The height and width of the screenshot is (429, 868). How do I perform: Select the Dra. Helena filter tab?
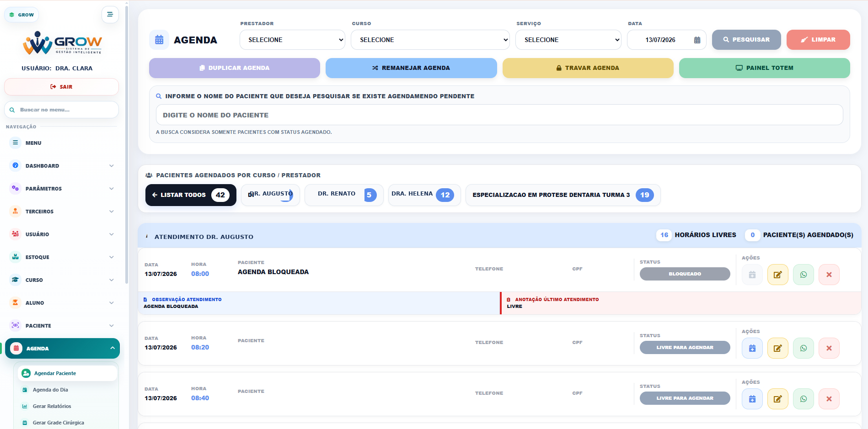pyautogui.click(x=424, y=195)
